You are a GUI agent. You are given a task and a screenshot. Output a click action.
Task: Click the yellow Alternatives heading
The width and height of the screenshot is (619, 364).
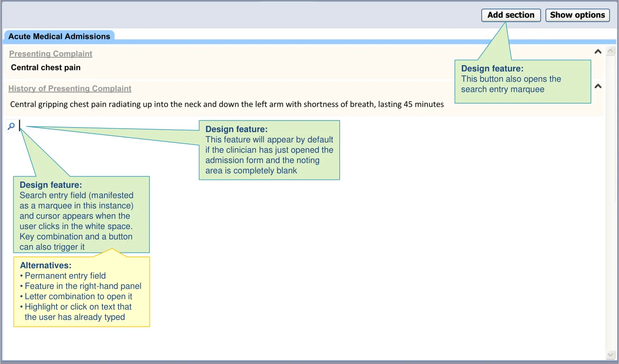coord(46,265)
